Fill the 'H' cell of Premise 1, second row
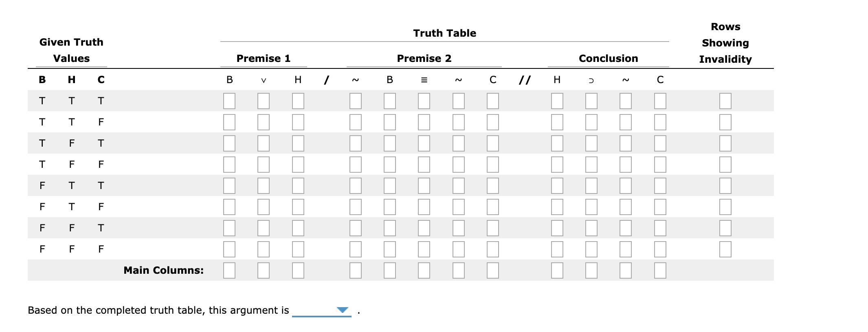Image resolution: width=868 pixels, height=332 pixels. [298, 122]
